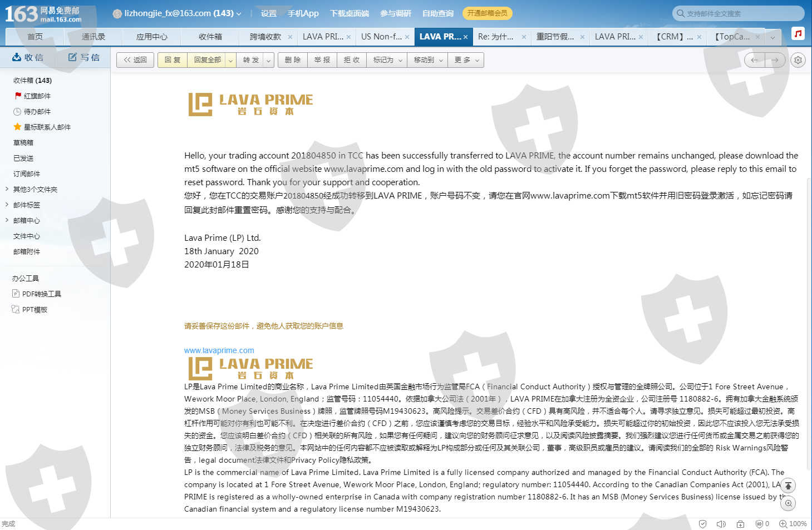The width and height of the screenshot is (812, 530).
Task: Close the 【TopCa... tab
Action: 757,37
